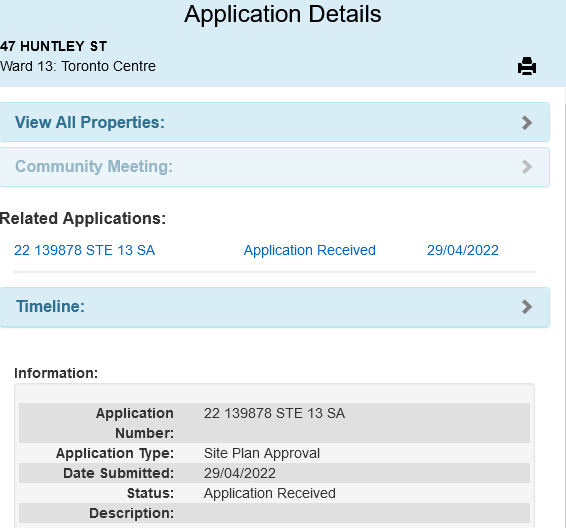Viewport: 566px width, 528px height.
Task: Click the Information section heading
Action: (56, 373)
